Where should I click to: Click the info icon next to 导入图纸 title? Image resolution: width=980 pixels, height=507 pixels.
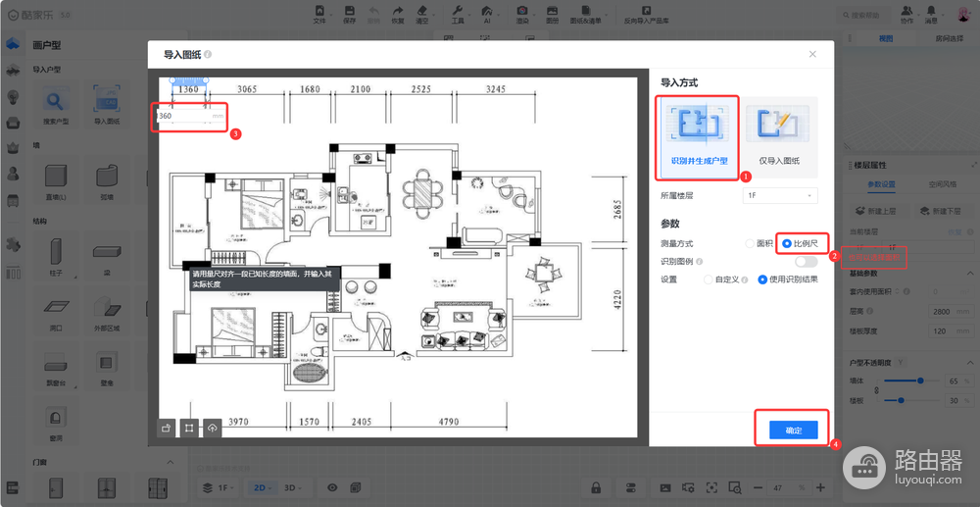pyautogui.click(x=208, y=54)
